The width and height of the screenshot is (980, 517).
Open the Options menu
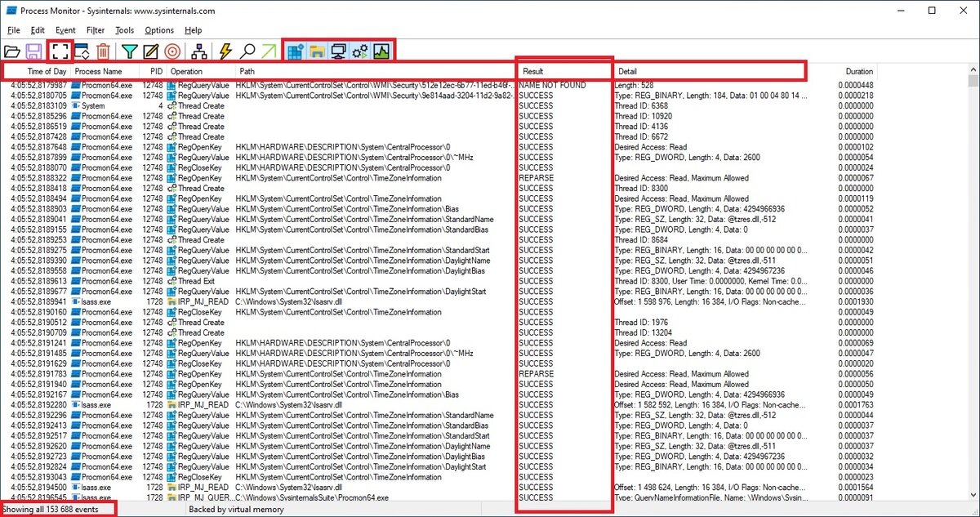click(x=159, y=30)
